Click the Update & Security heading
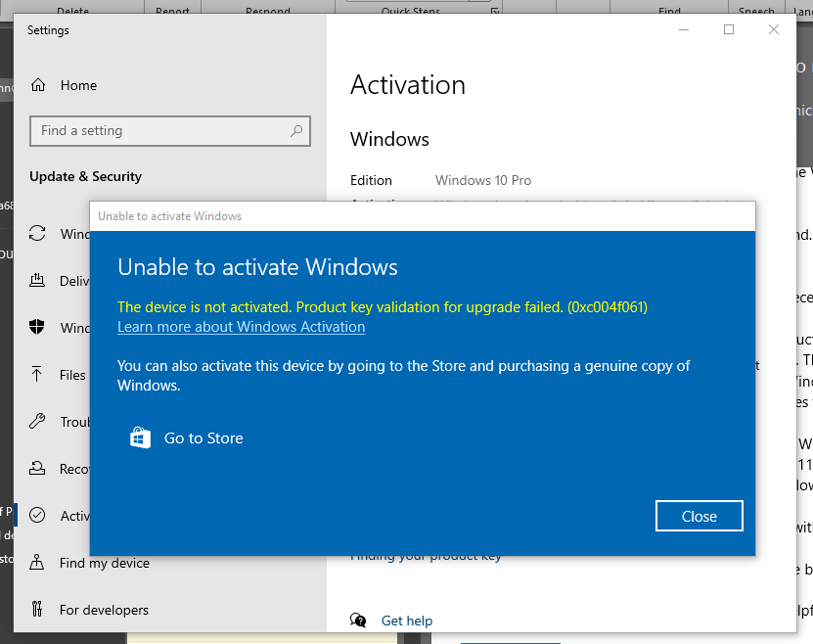 (x=85, y=177)
